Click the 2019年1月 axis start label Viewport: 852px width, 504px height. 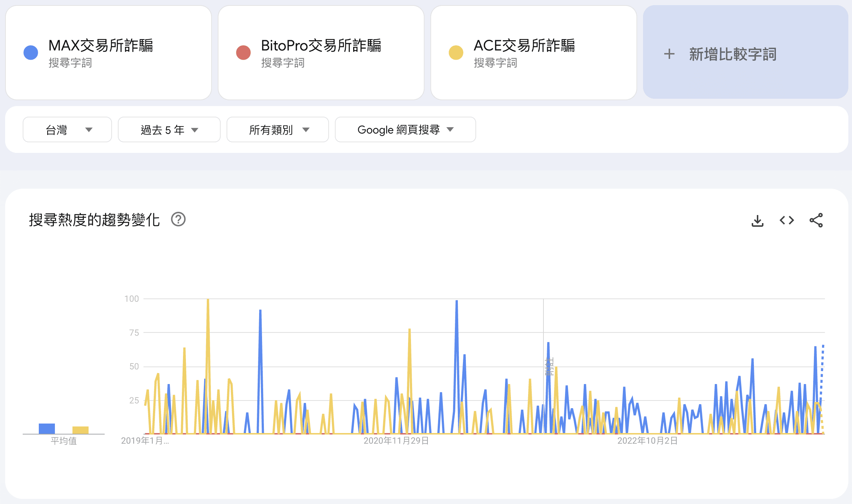click(x=145, y=441)
